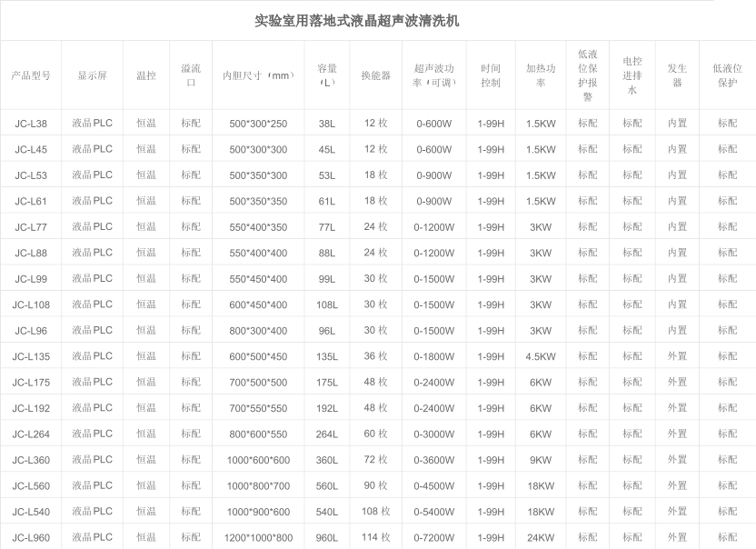Screen dimensions: 756x549
Task: Select the 低液位保护报警 column header
Action: point(587,75)
